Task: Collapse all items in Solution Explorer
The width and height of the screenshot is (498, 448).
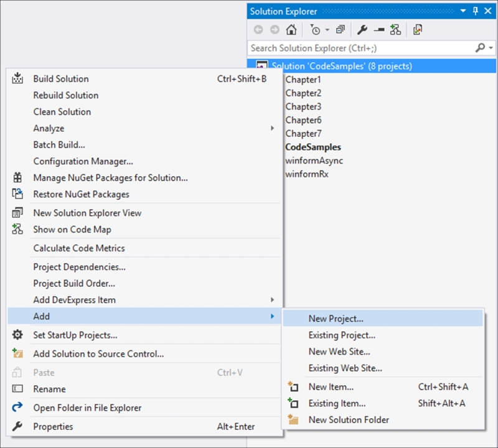Action: tap(341, 30)
